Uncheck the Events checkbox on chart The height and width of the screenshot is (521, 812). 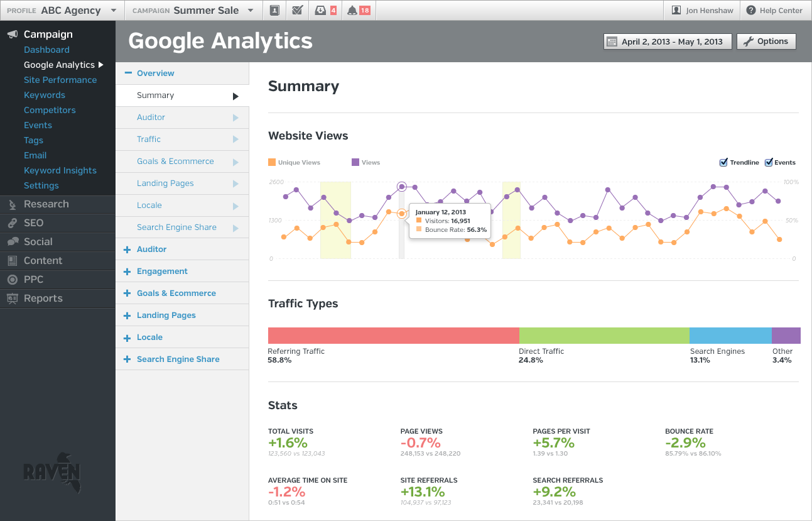tap(769, 163)
